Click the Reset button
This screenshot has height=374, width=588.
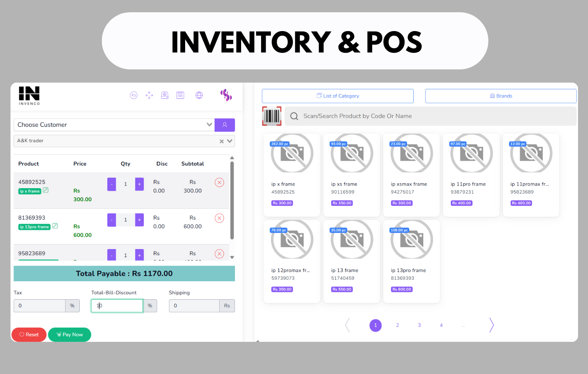(29, 335)
